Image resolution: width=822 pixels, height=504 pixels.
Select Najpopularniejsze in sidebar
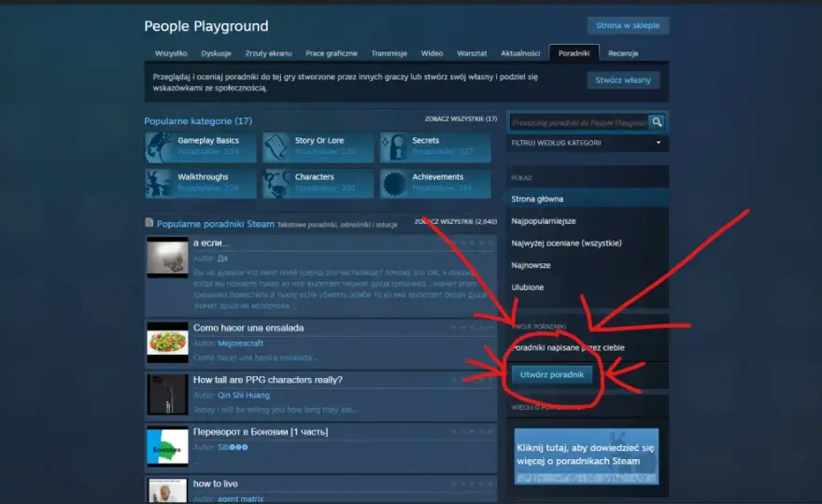tap(544, 221)
